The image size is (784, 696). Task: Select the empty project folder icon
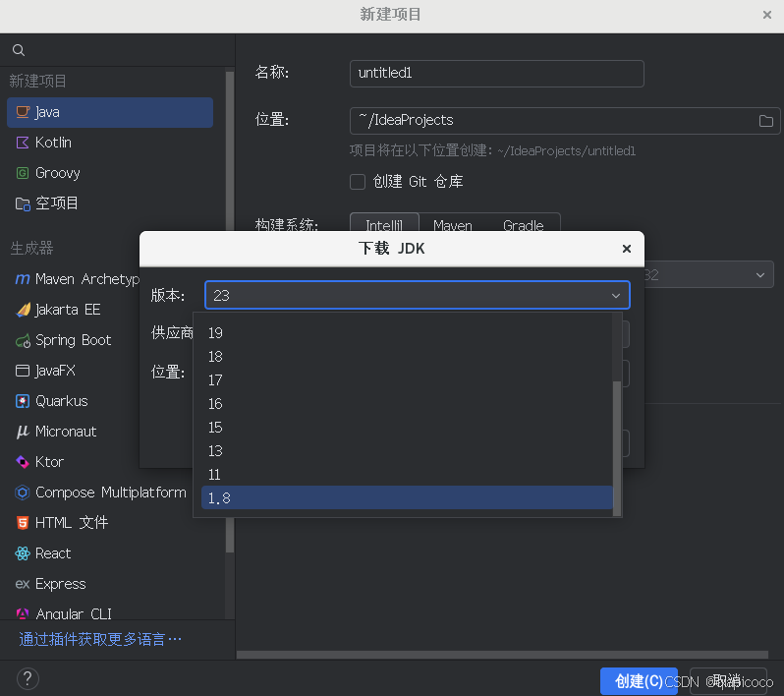(x=23, y=203)
